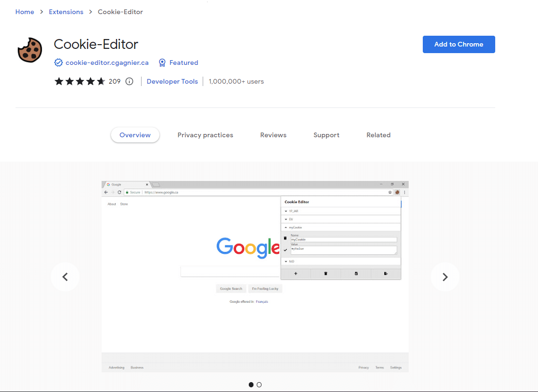538x392 pixels.
Task: Open the rating info circle icon
Action: tap(129, 81)
